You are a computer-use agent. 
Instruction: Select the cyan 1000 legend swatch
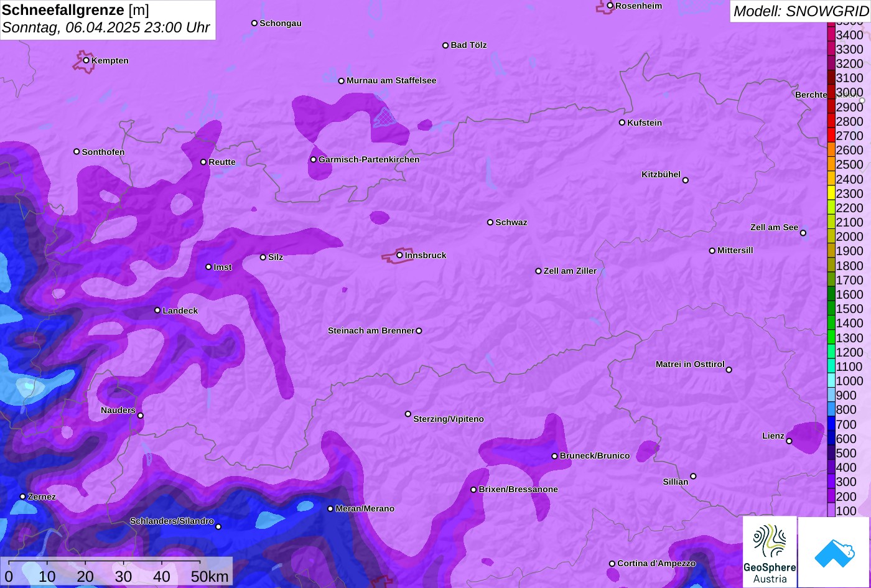[x=831, y=380]
